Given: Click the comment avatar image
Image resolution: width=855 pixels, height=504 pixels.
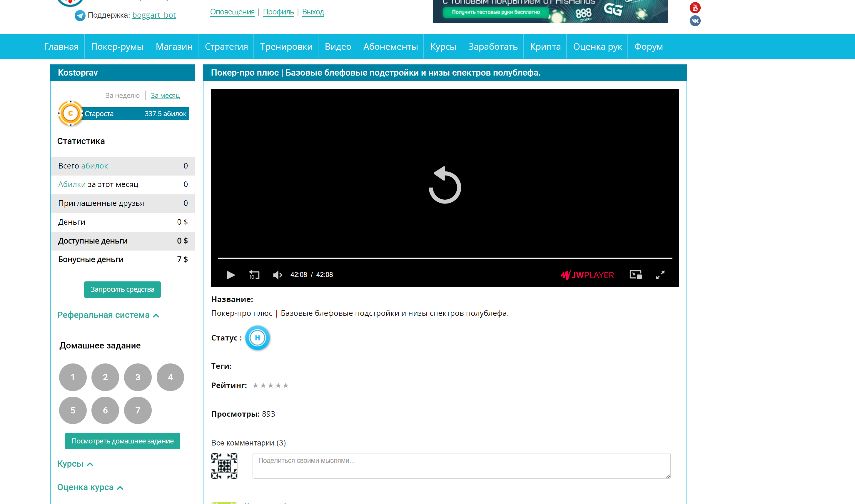Looking at the screenshot, I should (224, 466).
